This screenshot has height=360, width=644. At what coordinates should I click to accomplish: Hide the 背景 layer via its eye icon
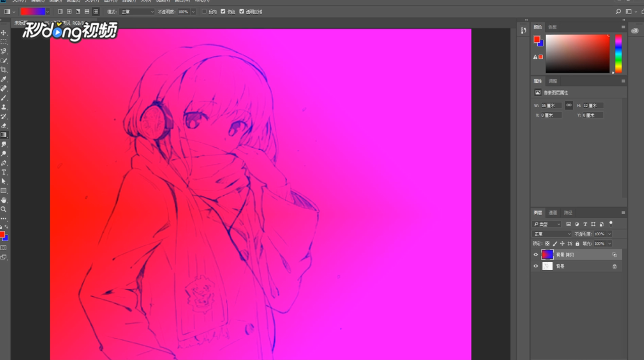click(536, 266)
